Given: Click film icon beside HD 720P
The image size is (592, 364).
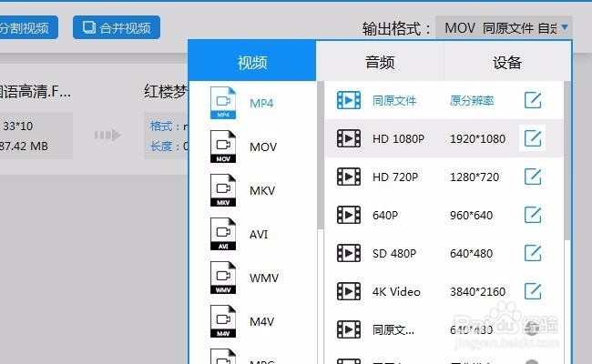Looking at the screenshot, I should [349, 177].
